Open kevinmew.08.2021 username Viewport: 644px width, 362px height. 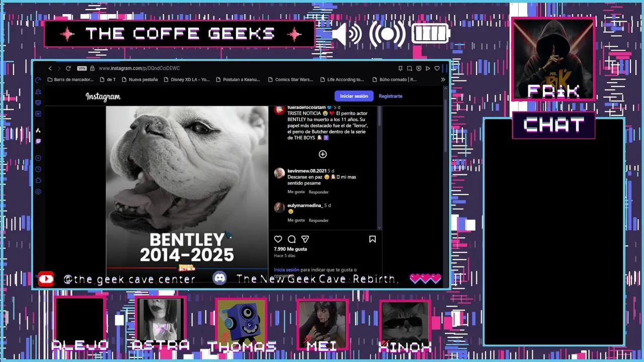(307, 171)
